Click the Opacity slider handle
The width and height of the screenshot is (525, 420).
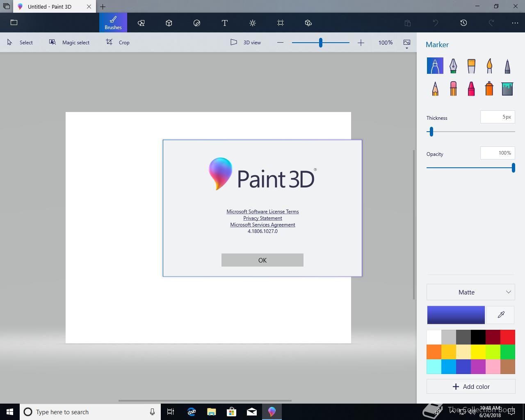(x=513, y=167)
